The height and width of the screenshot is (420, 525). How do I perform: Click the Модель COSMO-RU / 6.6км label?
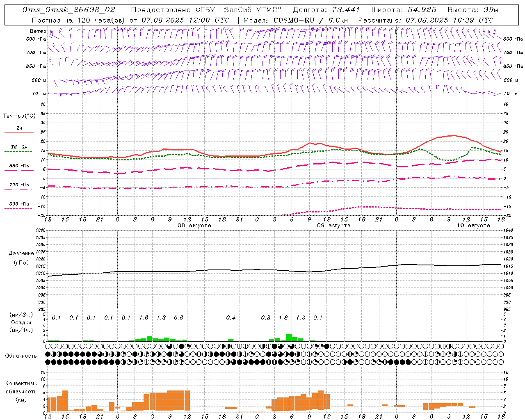(x=296, y=20)
